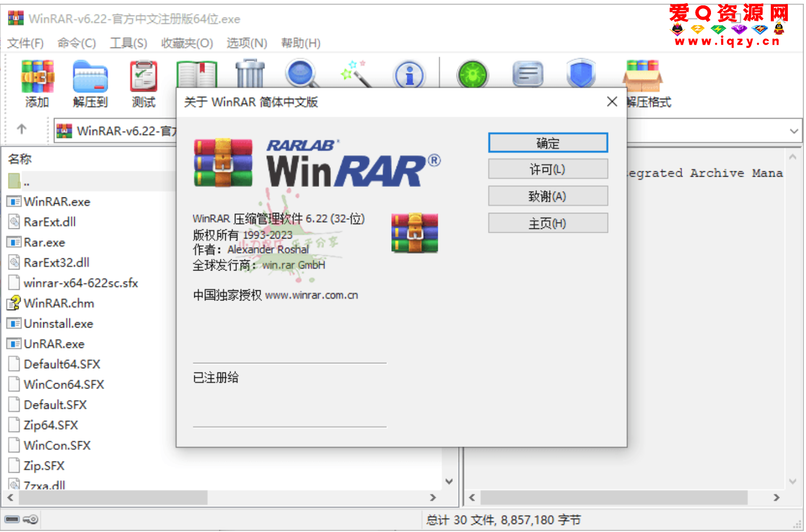Screen dimensions: 806x532
Task: Click the 主页(H) button
Action: (548, 223)
